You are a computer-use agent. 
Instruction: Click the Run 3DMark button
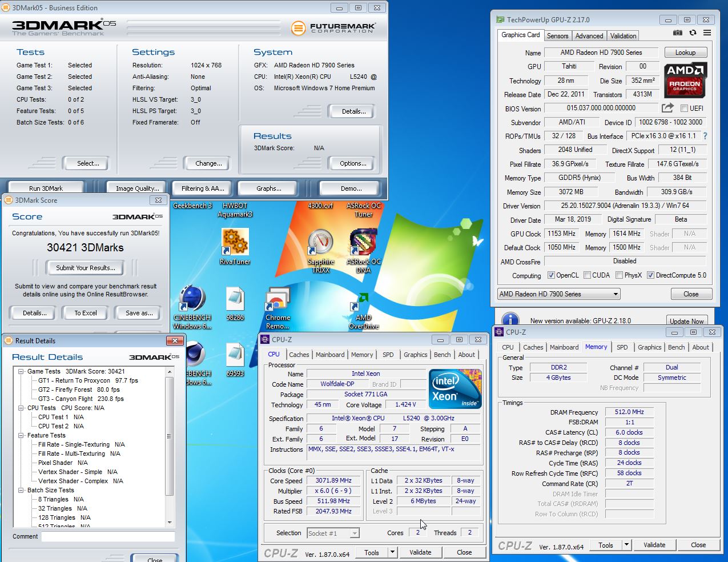46,188
